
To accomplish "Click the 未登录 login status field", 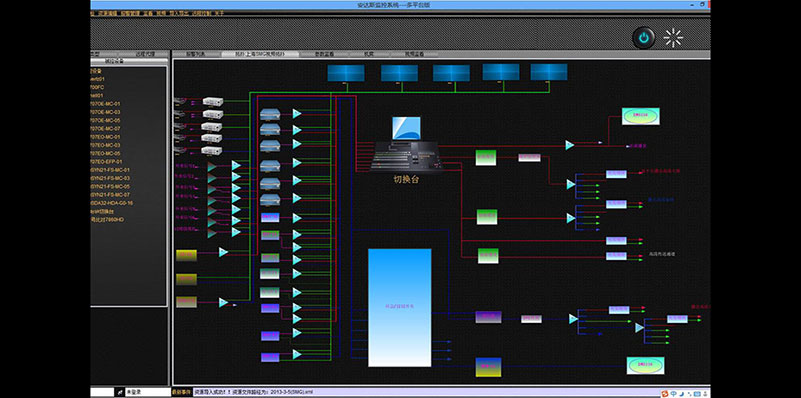I will [148, 392].
